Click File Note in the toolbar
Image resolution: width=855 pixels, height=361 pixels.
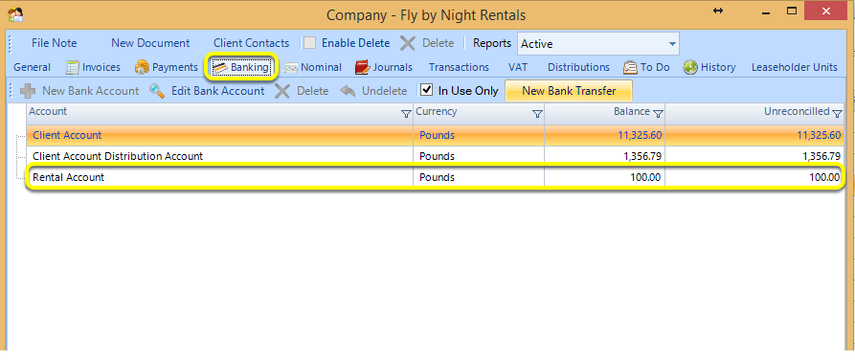[54, 43]
